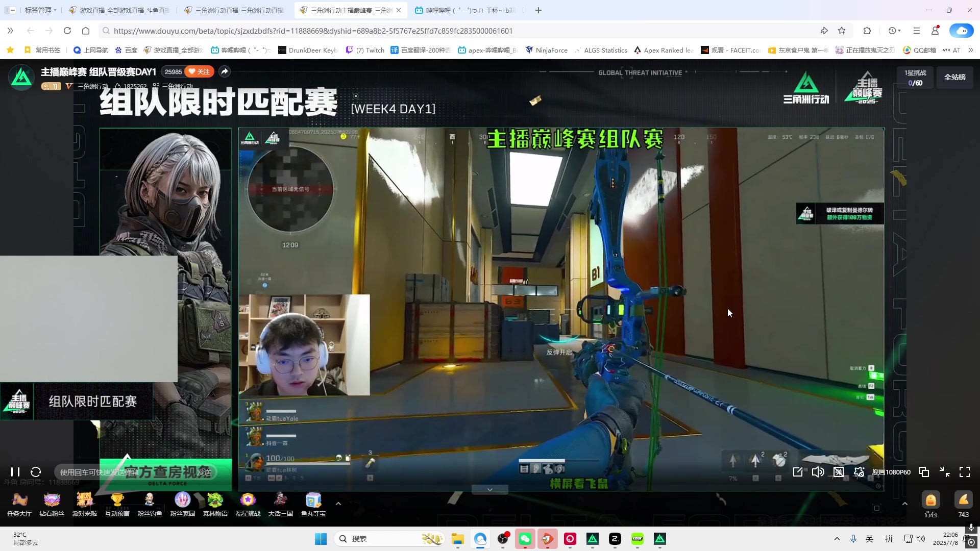Reload the page in browser toolbar
Viewport: 980px width, 551px height.
(x=67, y=31)
